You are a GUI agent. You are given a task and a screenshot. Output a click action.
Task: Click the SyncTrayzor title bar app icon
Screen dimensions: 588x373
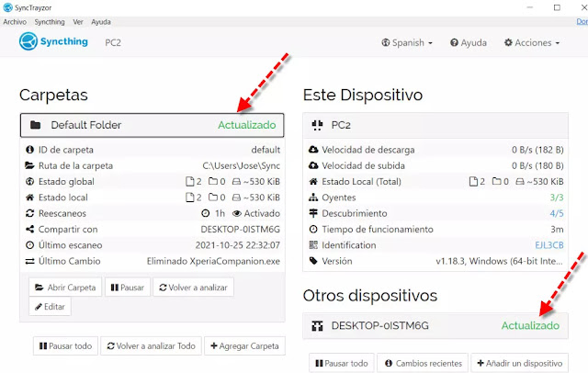(7, 7)
